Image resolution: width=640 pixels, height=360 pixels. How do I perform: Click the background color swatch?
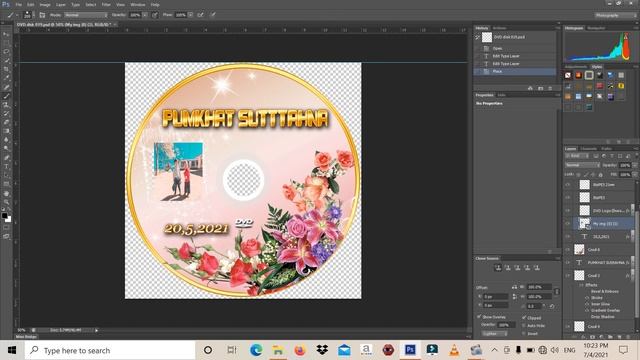[8, 219]
